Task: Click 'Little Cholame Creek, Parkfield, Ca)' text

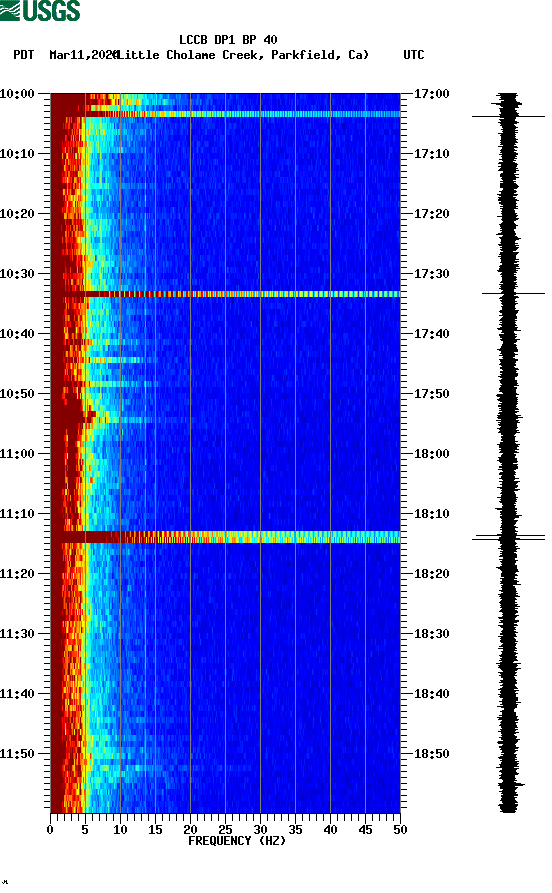Action: pos(242,55)
